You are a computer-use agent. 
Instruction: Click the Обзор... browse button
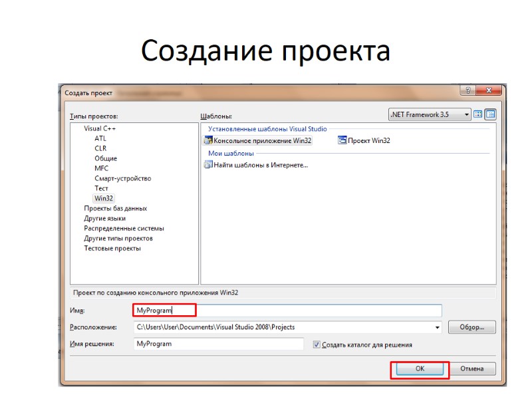click(472, 327)
